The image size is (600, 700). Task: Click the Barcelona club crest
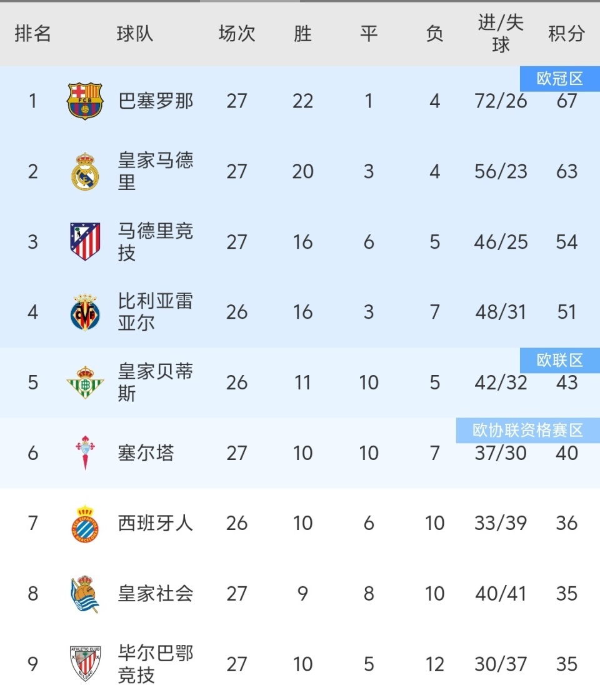pos(85,101)
